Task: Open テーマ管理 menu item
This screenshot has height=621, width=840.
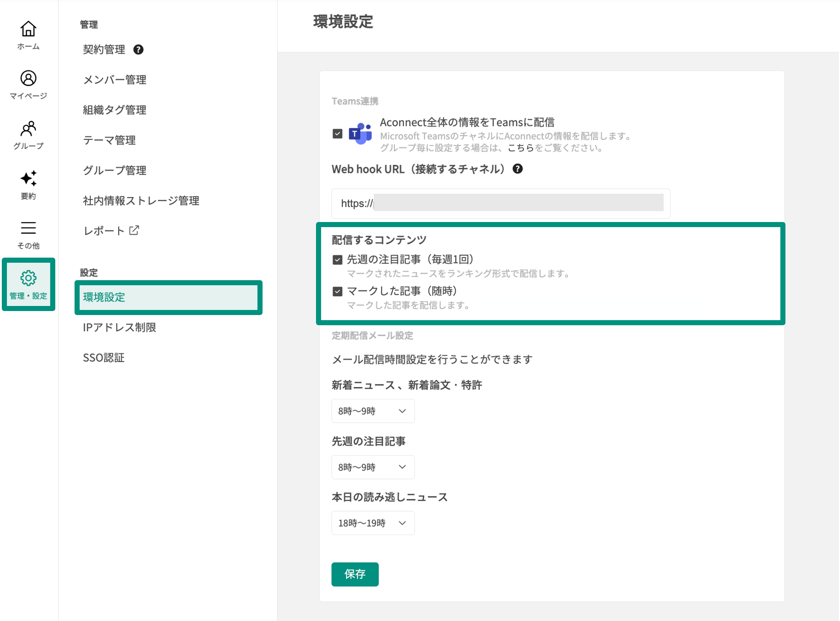Action: (109, 140)
